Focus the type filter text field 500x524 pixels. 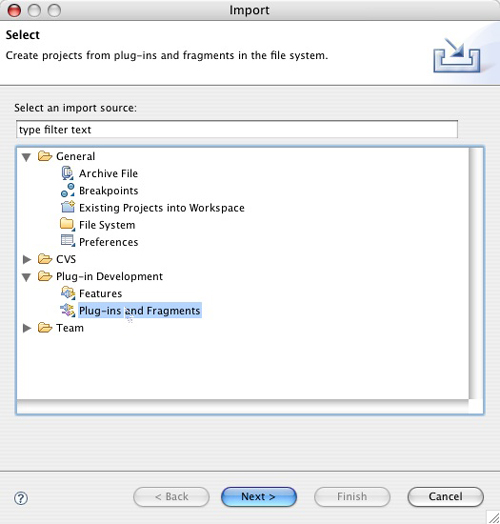click(237, 129)
